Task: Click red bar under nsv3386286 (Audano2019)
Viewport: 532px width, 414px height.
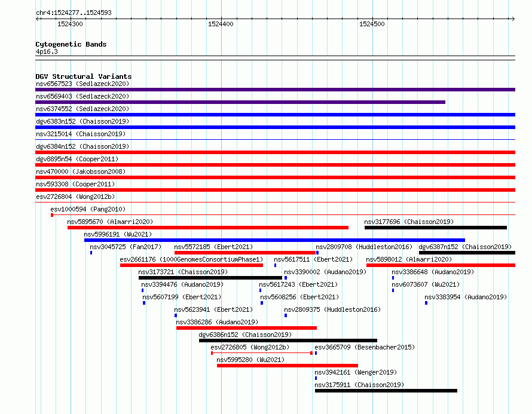Action: point(246,328)
